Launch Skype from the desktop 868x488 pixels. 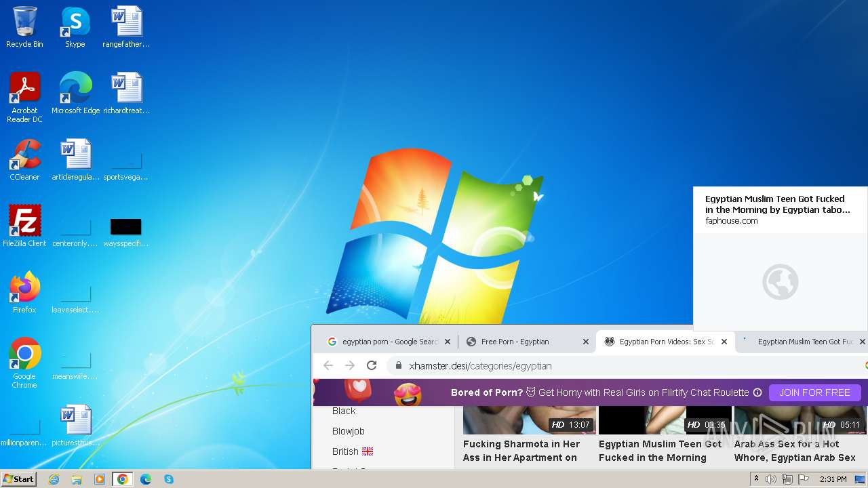[x=75, y=27]
